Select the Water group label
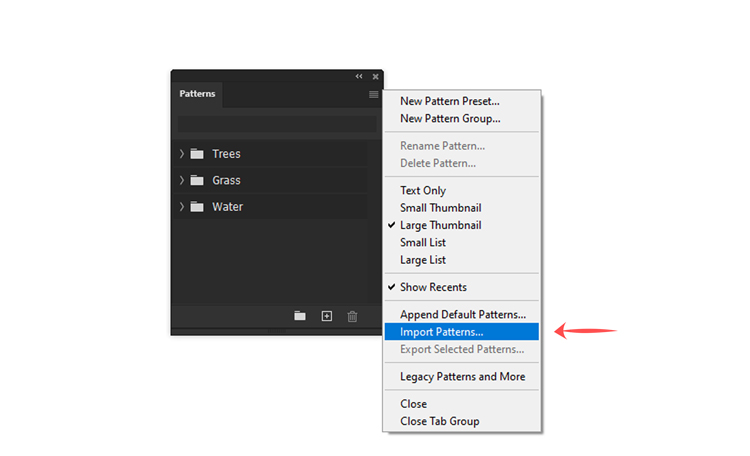Viewport: 750px width, 456px height. click(228, 207)
